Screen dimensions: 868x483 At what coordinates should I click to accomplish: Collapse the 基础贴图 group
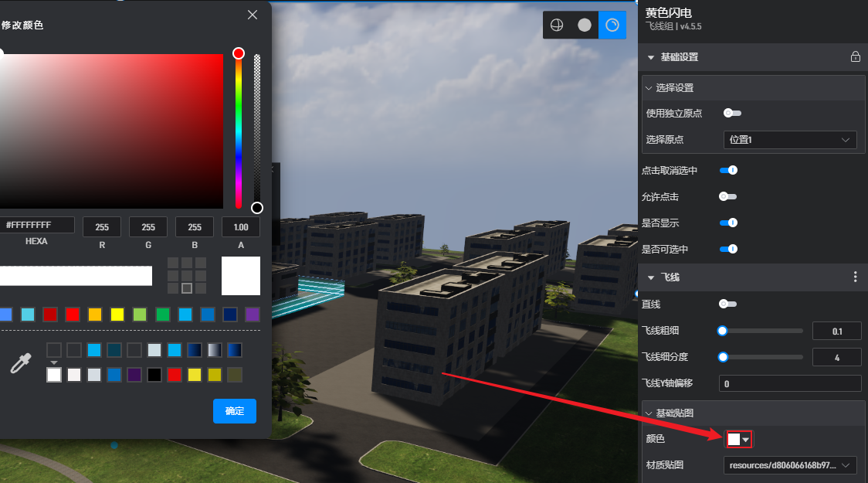[x=649, y=413]
